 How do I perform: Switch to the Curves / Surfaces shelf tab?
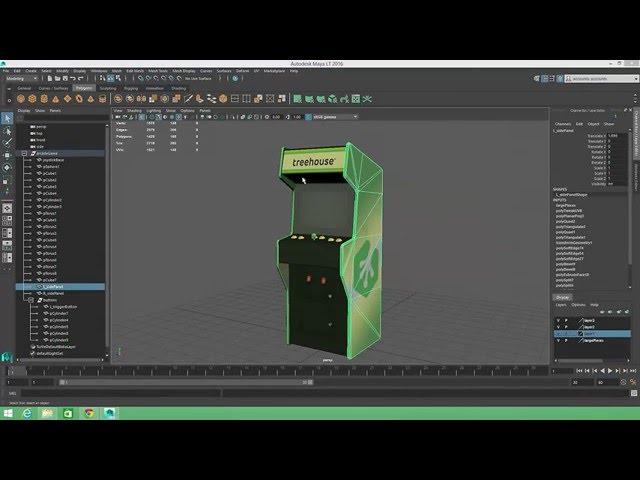coord(53,88)
